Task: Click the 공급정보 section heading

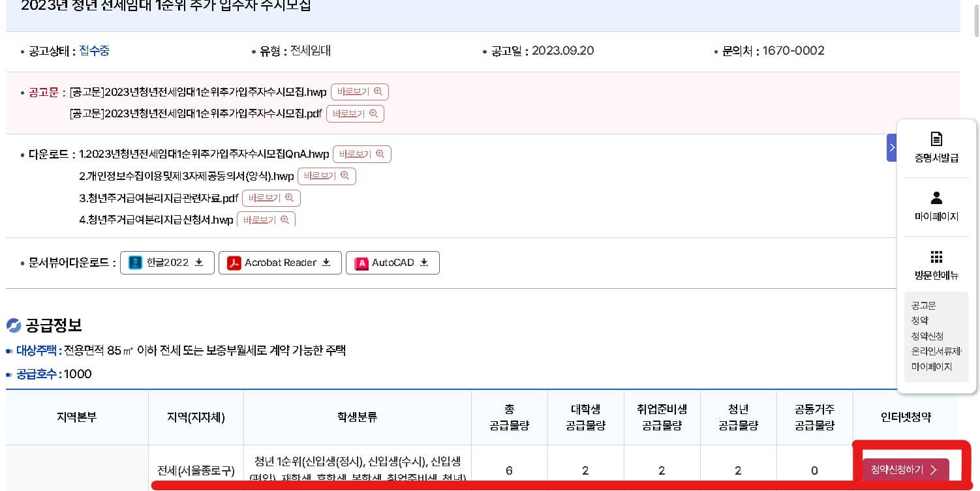Action: [x=53, y=325]
